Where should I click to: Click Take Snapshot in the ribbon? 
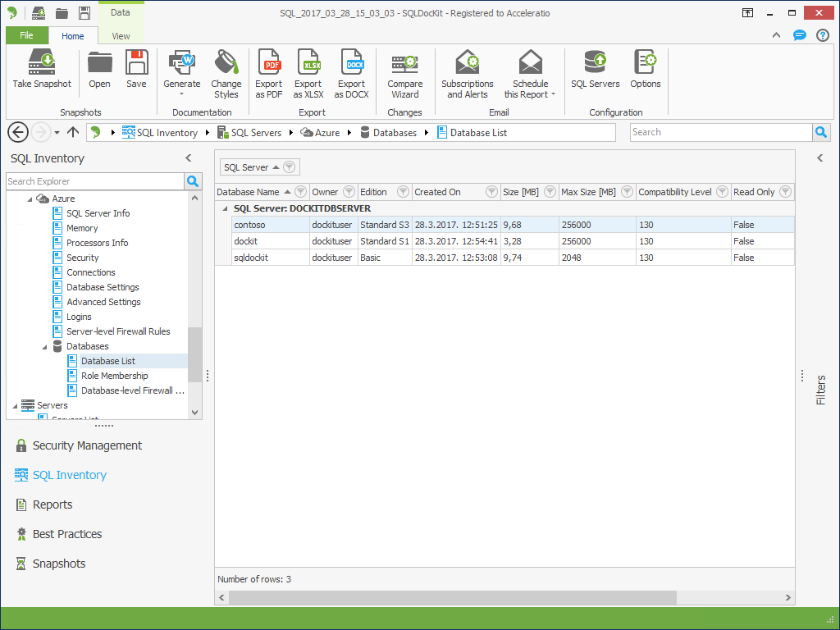(x=42, y=69)
